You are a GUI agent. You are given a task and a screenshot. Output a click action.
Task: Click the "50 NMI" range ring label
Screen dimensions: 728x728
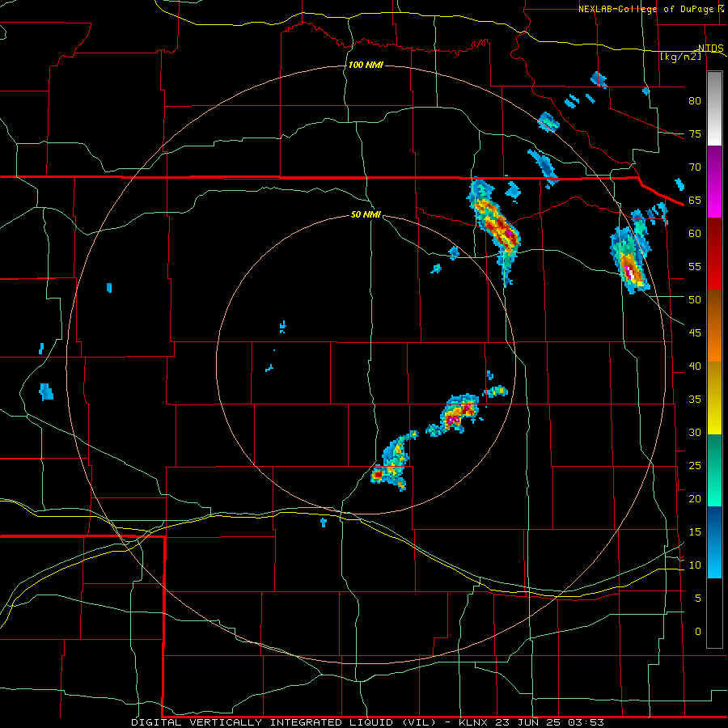click(x=366, y=214)
